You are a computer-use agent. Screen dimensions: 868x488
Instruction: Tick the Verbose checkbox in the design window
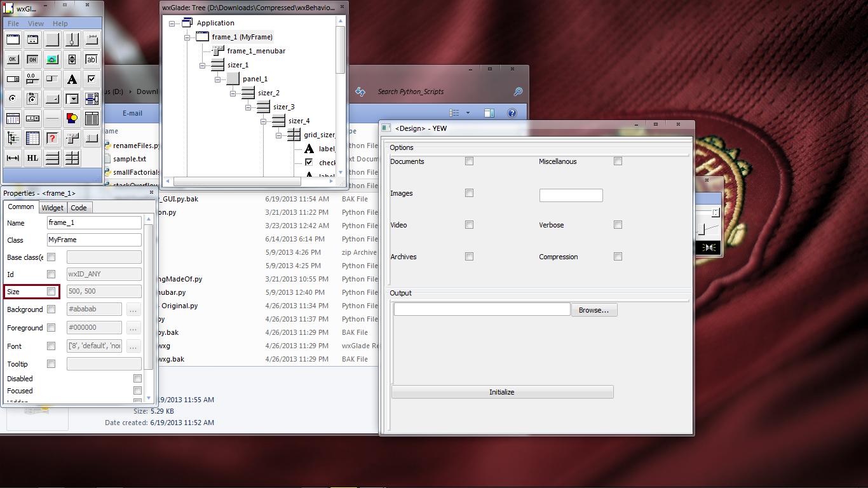pyautogui.click(x=618, y=225)
